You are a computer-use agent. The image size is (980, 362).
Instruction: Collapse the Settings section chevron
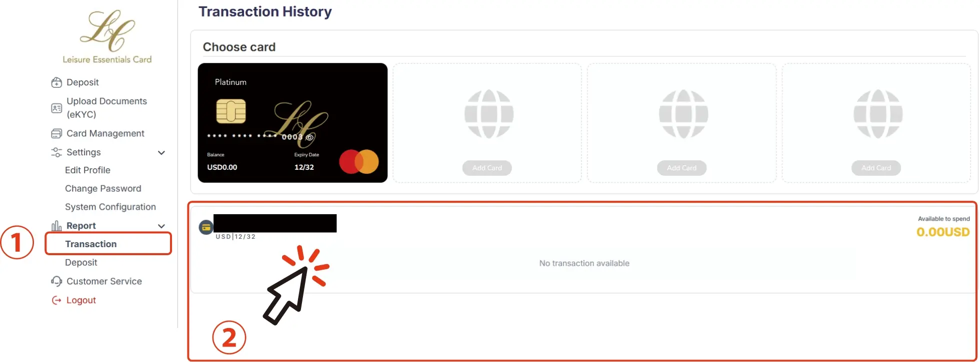pyautogui.click(x=161, y=153)
